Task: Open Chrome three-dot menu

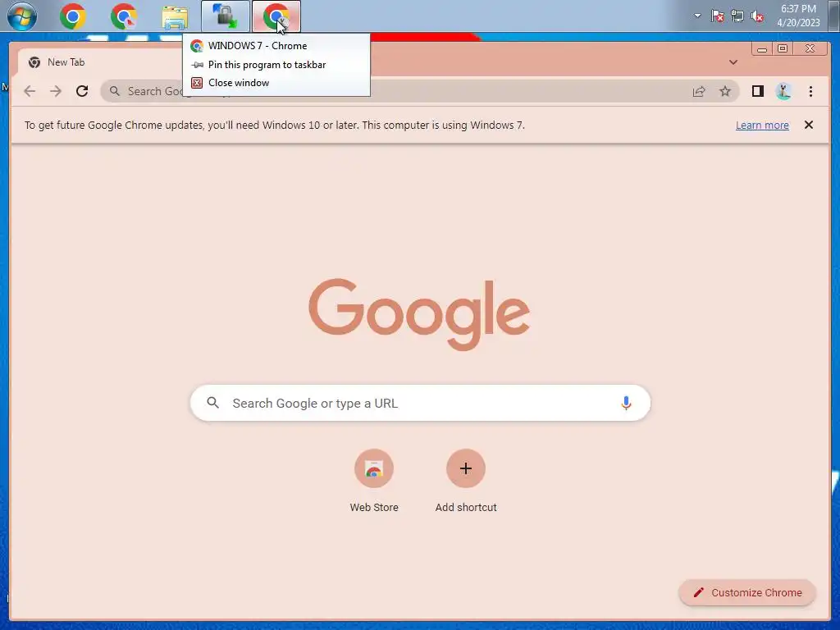Action: coord(810,92)
